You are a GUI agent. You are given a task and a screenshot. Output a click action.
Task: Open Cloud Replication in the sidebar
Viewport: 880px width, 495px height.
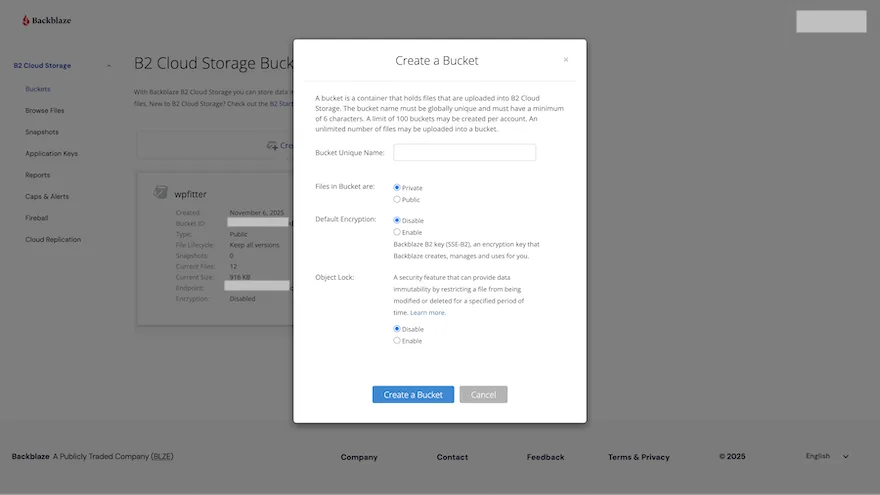[x=53, y=239]
